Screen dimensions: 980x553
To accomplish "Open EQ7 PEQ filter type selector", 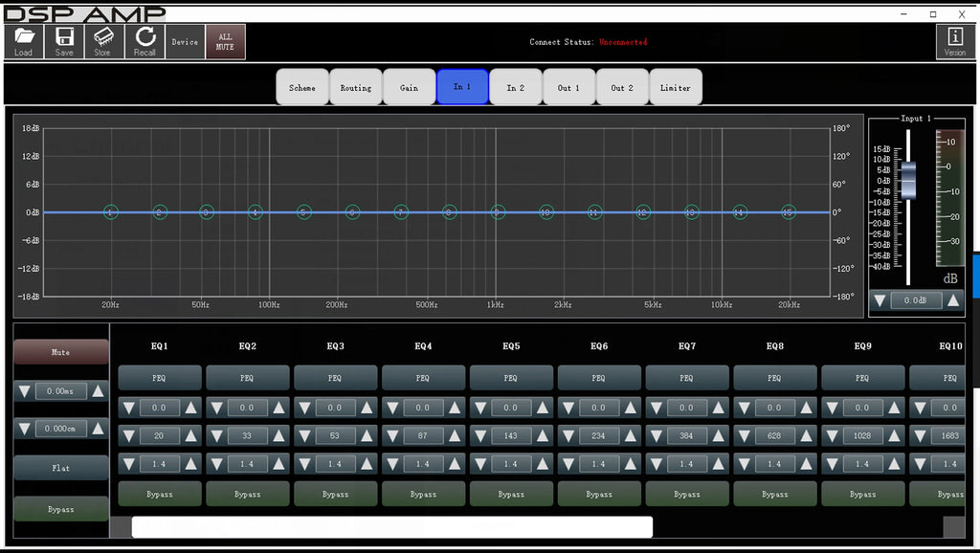I will [x=687, y=377].
